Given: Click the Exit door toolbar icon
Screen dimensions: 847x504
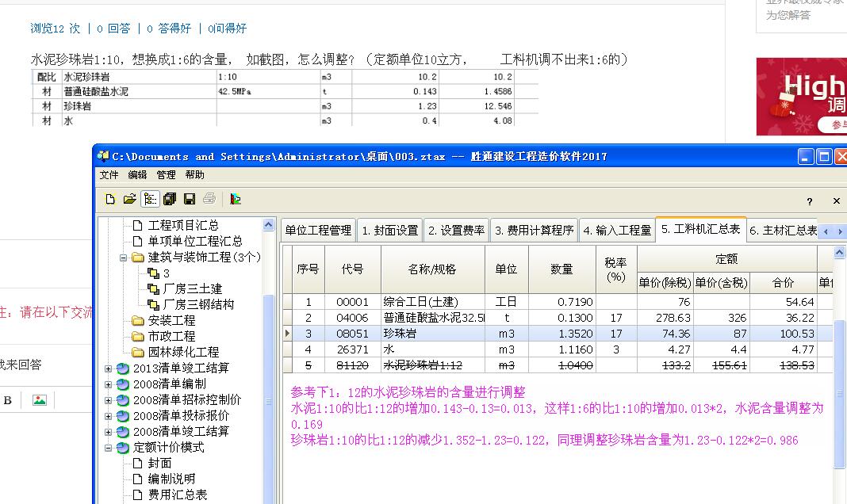Looking at the screenshot, I should pyautogui.click(x=236, y=199).
